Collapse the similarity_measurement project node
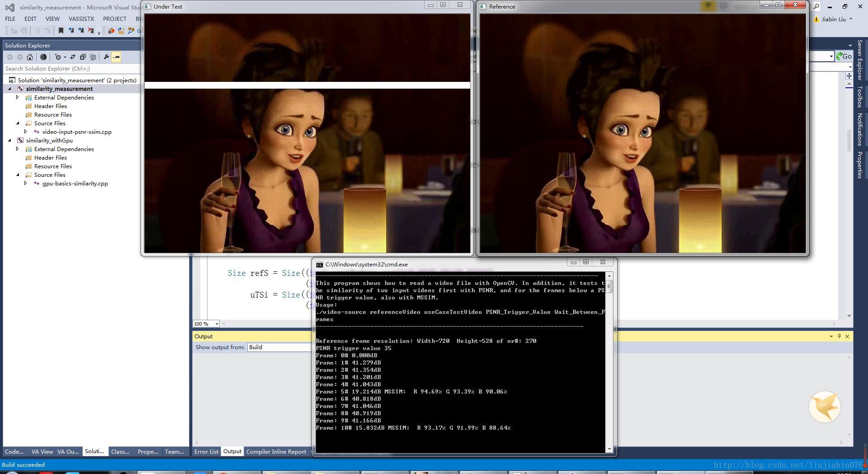This screenshot has height=474, width=868. coord(9,89)
